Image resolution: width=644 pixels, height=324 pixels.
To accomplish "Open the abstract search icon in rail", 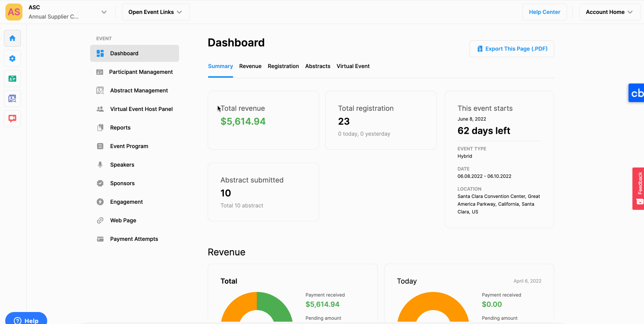I will point(12,99).
